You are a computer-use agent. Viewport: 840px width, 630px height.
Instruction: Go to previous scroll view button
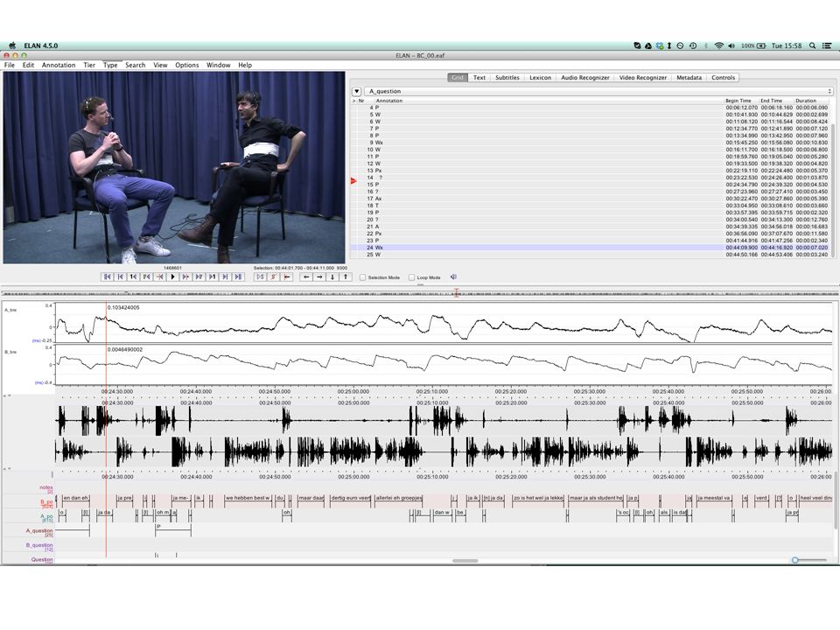[x=120, y=277]
